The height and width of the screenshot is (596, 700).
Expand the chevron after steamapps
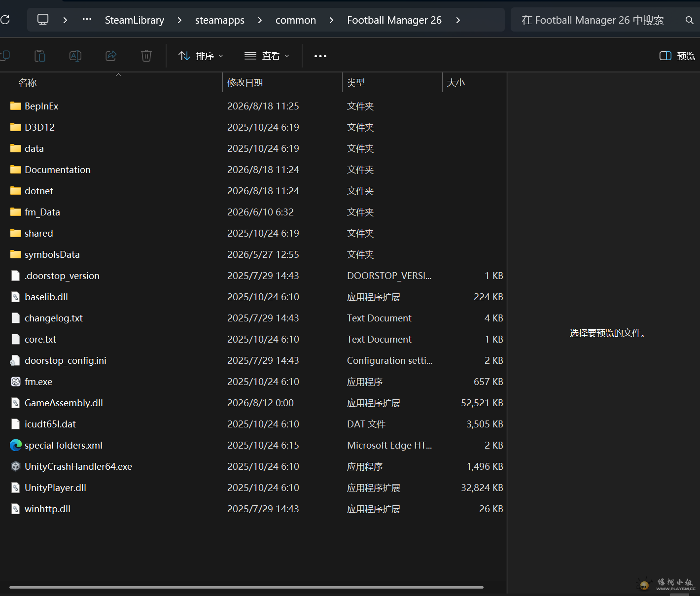260,20
